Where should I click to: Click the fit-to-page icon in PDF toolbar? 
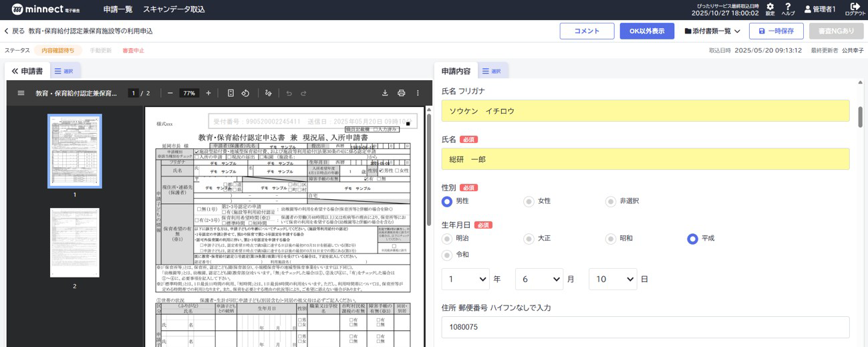coord(231,94)
